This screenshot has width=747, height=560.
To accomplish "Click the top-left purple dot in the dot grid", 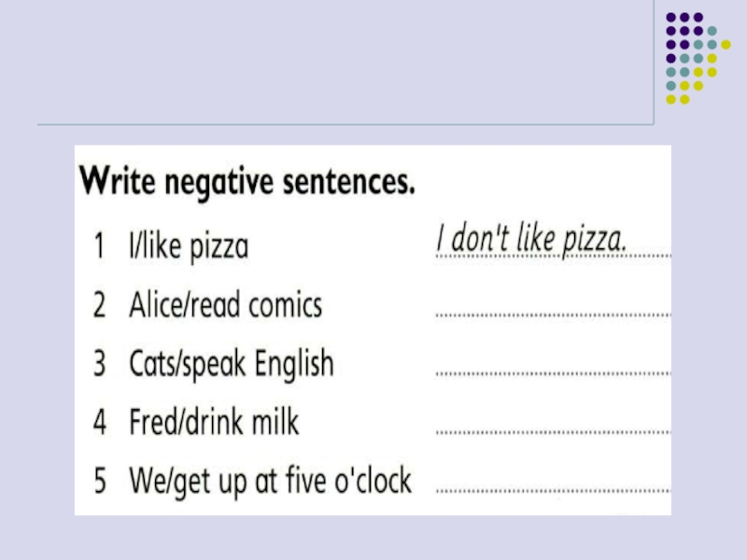I will click(670, 17).
